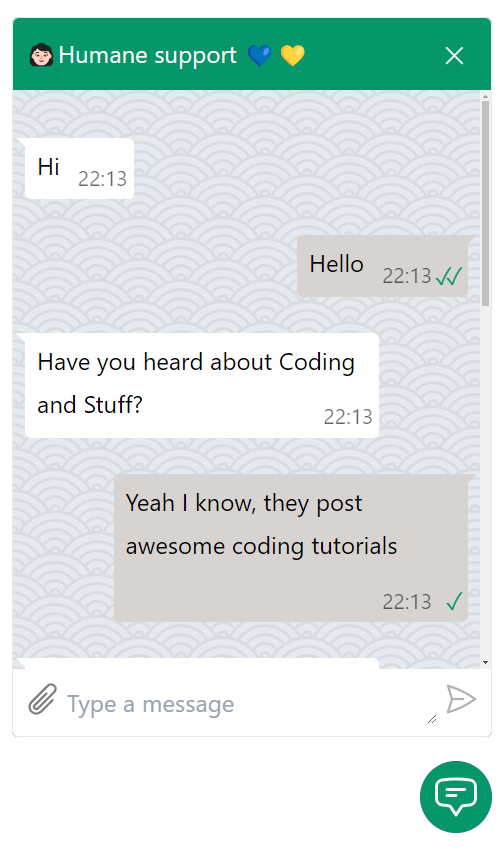Click the send message arrow icon
This screenshot has width=504, height=849.
coord(461,699)
